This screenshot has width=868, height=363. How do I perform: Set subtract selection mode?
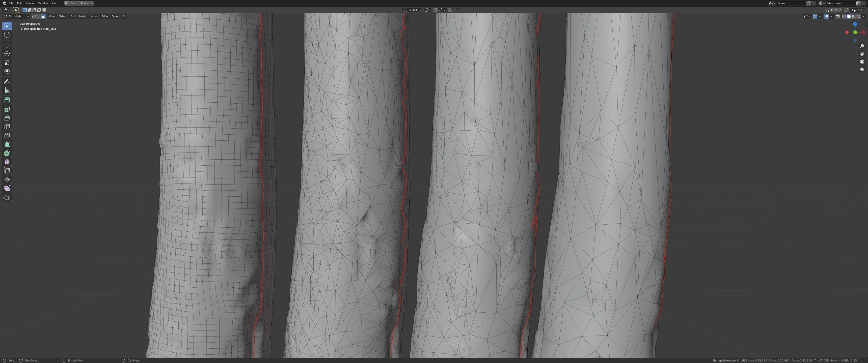pyautogui.click(x=34, y=10)
